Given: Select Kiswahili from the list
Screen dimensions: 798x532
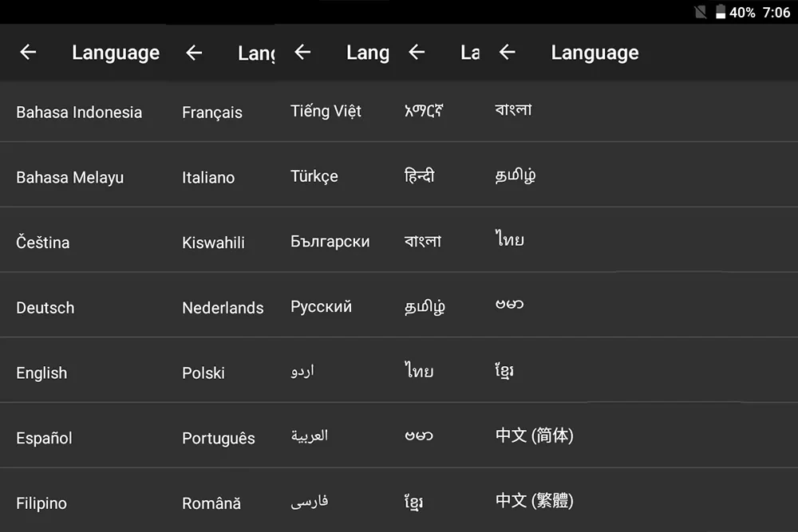Looking at the screenshot, I should 213,242.
